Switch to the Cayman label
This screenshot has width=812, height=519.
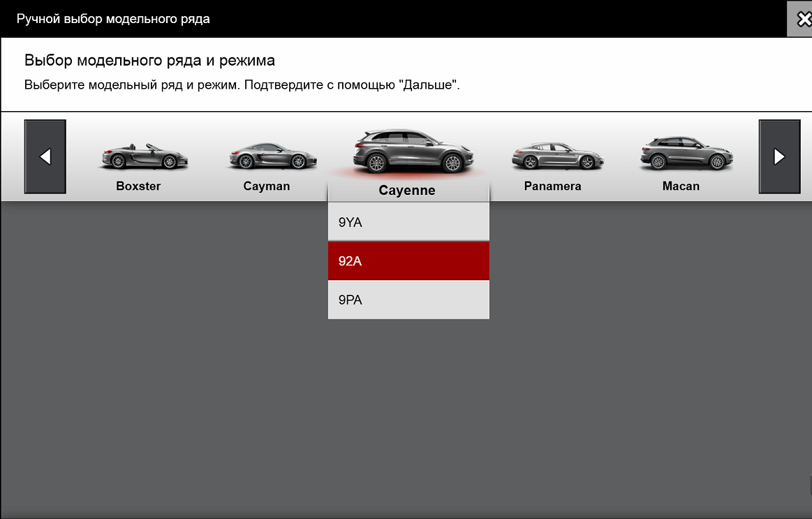(267, 187)
